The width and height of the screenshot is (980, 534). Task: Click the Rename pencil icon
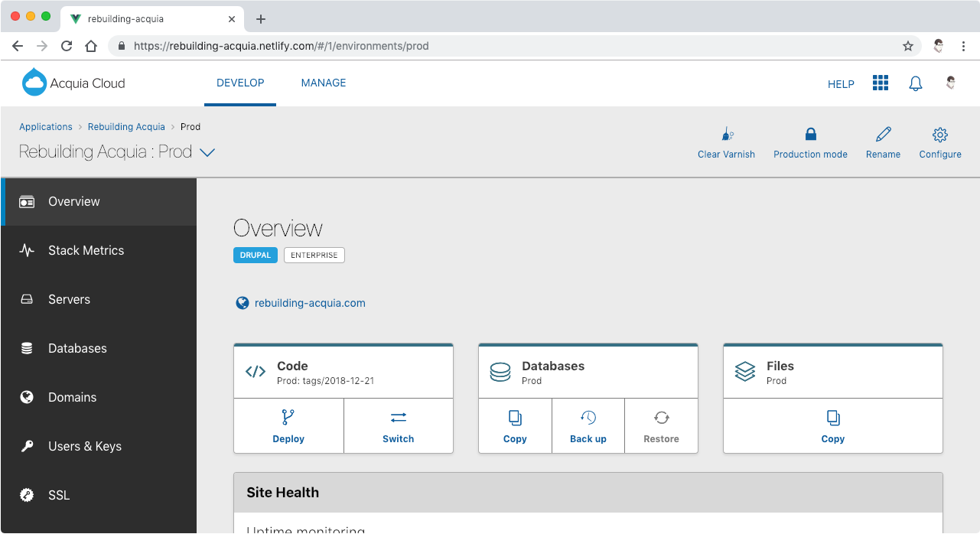tap(883, 135)
